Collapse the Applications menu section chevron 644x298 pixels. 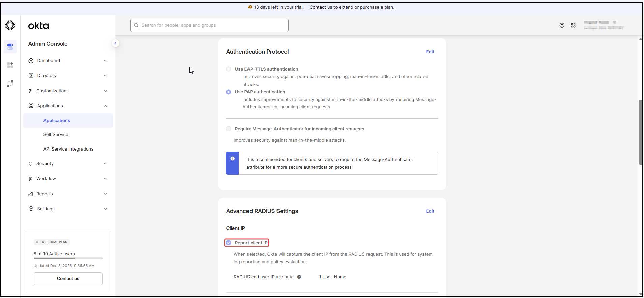coord(105,106)
